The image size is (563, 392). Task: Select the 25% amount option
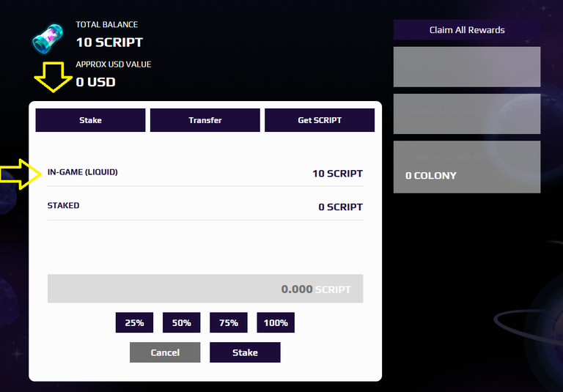(x=134, y=322)
